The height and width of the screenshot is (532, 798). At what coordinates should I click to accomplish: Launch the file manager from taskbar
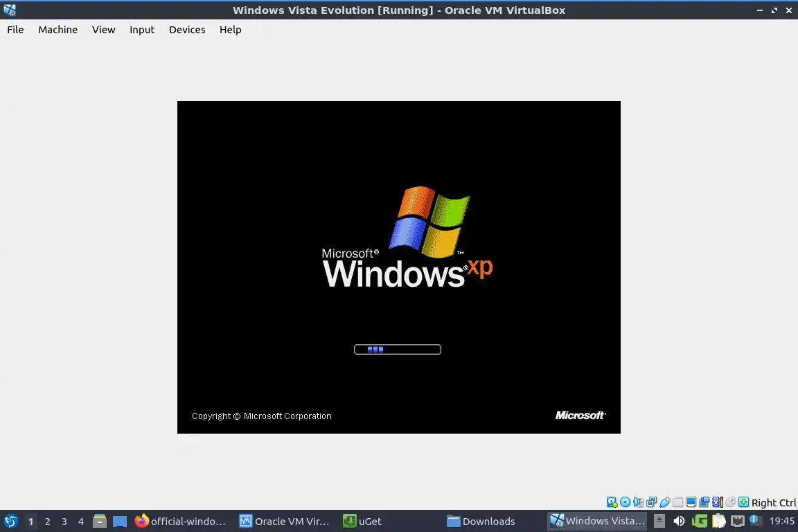tap(100, 522)
